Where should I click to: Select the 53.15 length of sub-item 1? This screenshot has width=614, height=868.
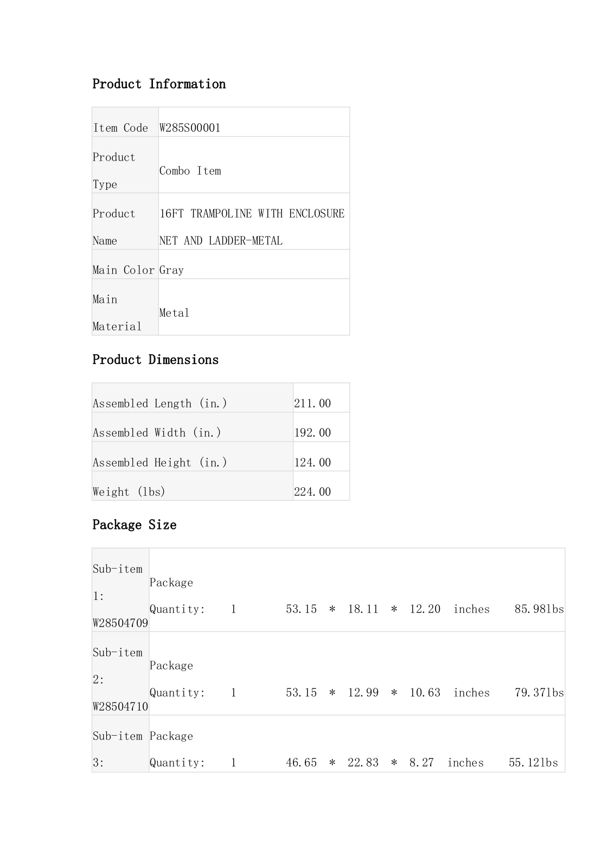[x=302, y=609]
